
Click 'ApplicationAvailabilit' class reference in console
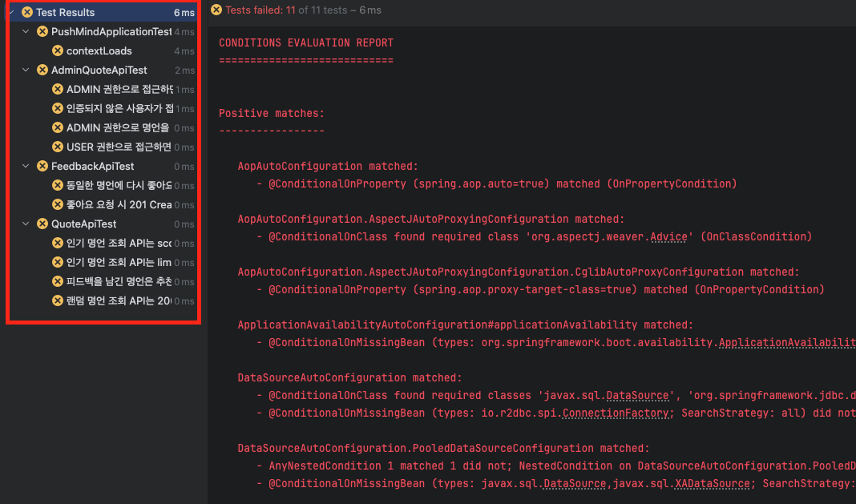787,342
